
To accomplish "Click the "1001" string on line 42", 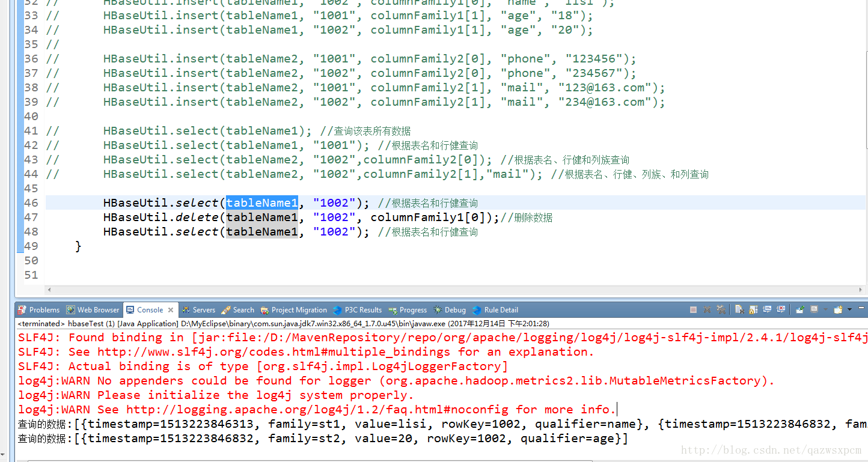I will pos(334,145).
